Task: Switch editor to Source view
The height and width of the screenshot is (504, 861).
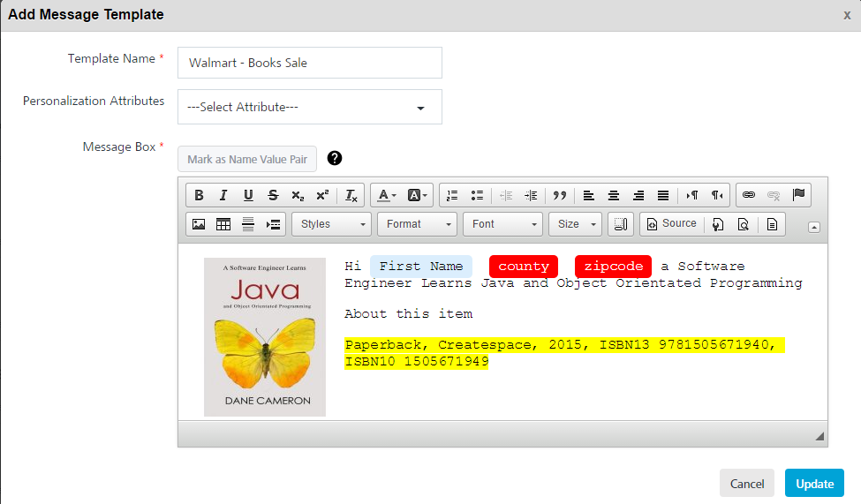Action: coord(670,224)
